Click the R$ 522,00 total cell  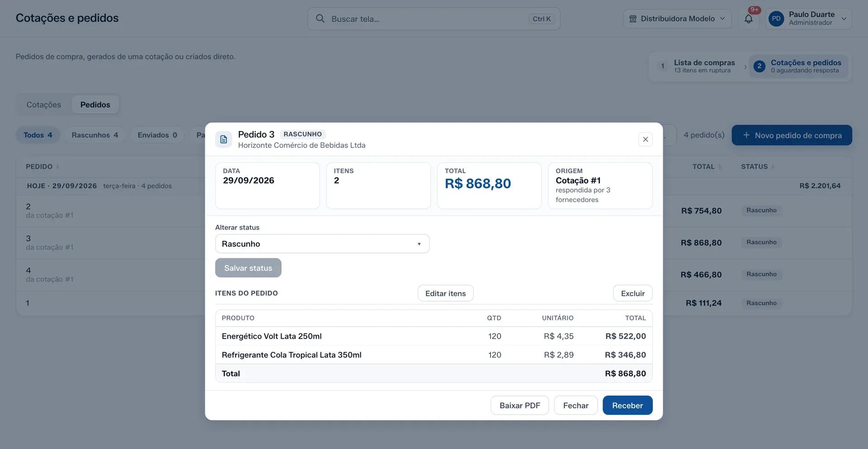pyautogui.click(x=625, y=336)
